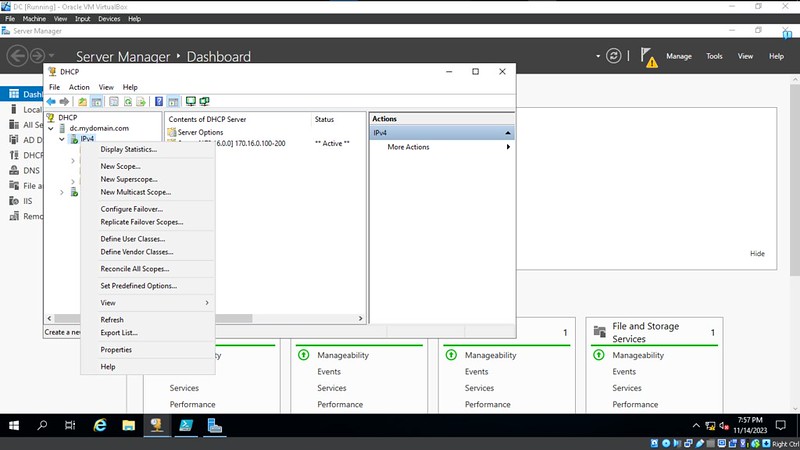800x450 pixels.
Task: Click muted speaker icon in system tray
Action: pyautogui.click(x=723, y=426)
